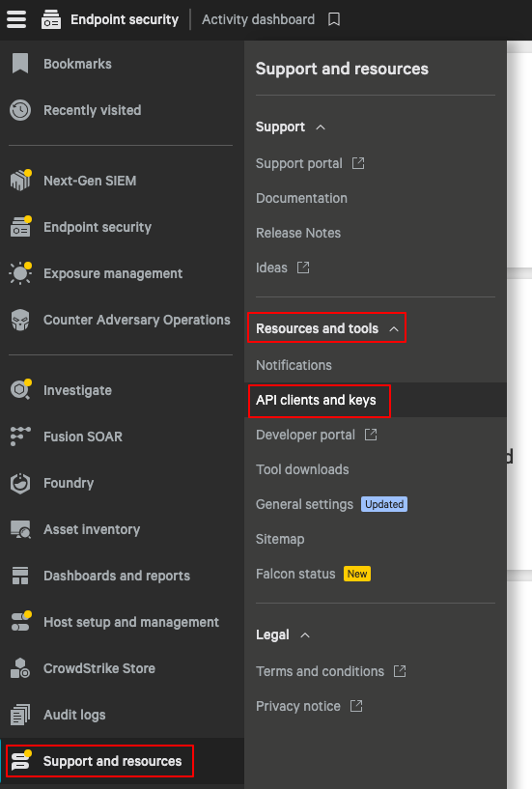Open General settings link

(304, 504)
